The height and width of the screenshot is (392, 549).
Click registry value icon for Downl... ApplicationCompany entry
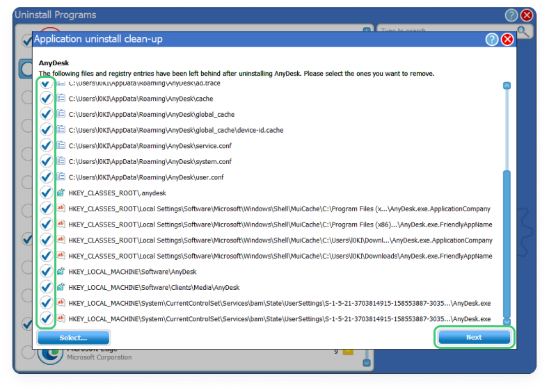click(61, 240)
